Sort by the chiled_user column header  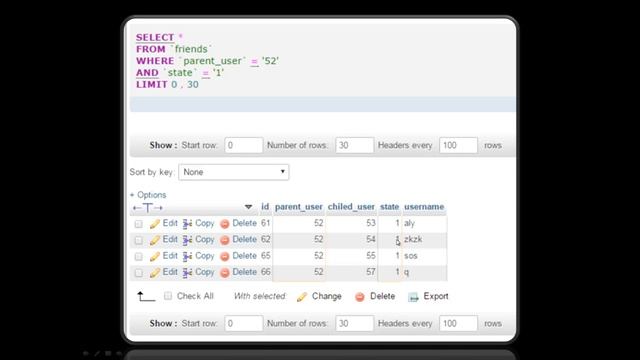pyautogui.click(x=351, y=207)
